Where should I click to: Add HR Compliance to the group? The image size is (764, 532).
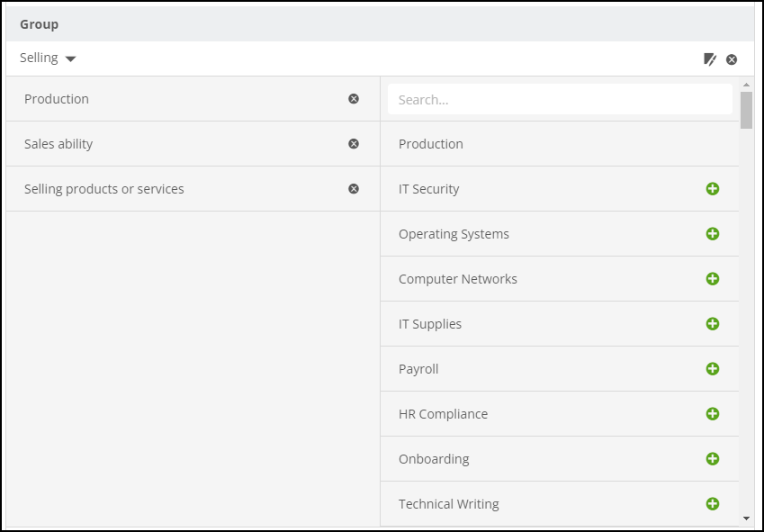click(x=713, y=414)
